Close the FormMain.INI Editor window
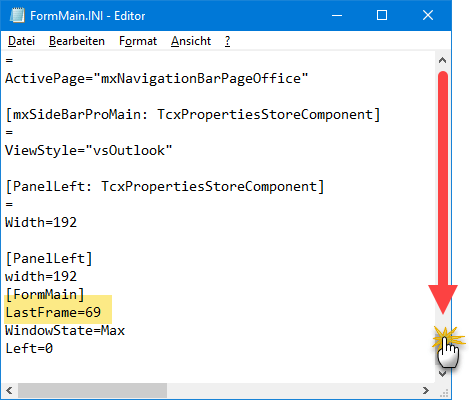 pos(428,15)
